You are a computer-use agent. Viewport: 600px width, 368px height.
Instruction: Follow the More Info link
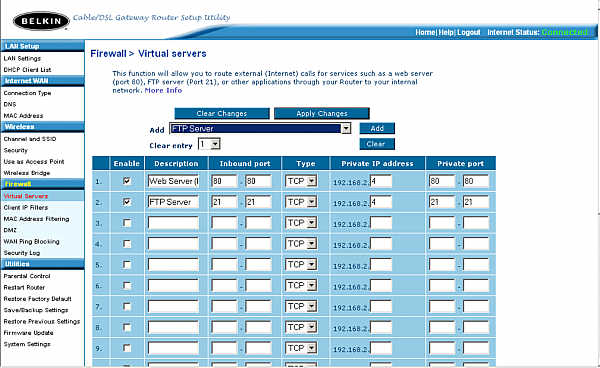[163, 90]
